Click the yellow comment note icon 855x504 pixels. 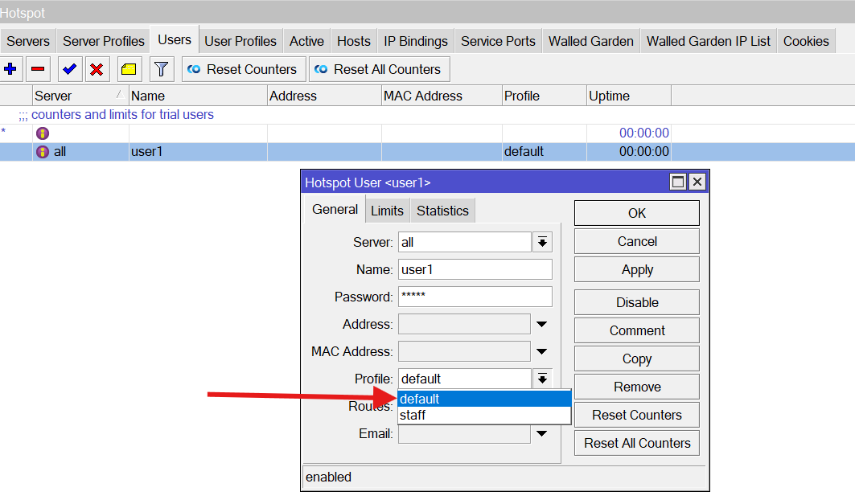tap(129, 69)
